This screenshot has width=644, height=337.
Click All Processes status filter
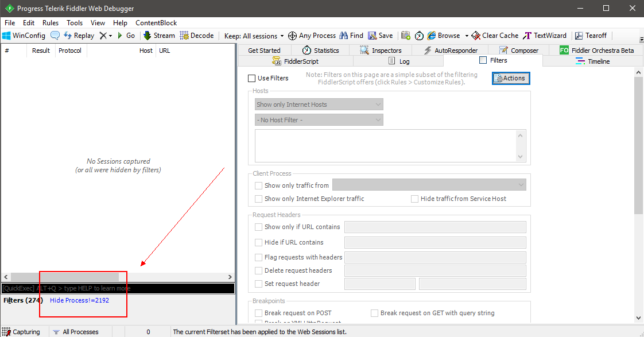point(76,332)
